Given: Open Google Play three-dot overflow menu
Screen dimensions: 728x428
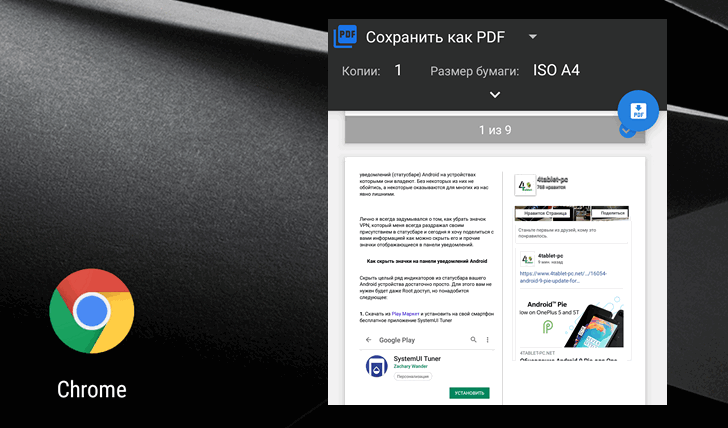Looking at the screenshot, I should [x=488, y=340].
